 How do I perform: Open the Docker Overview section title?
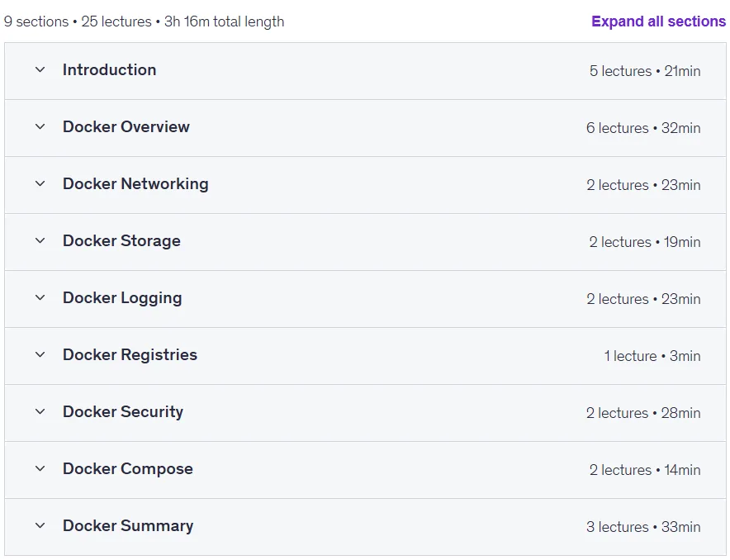[126, 126]
